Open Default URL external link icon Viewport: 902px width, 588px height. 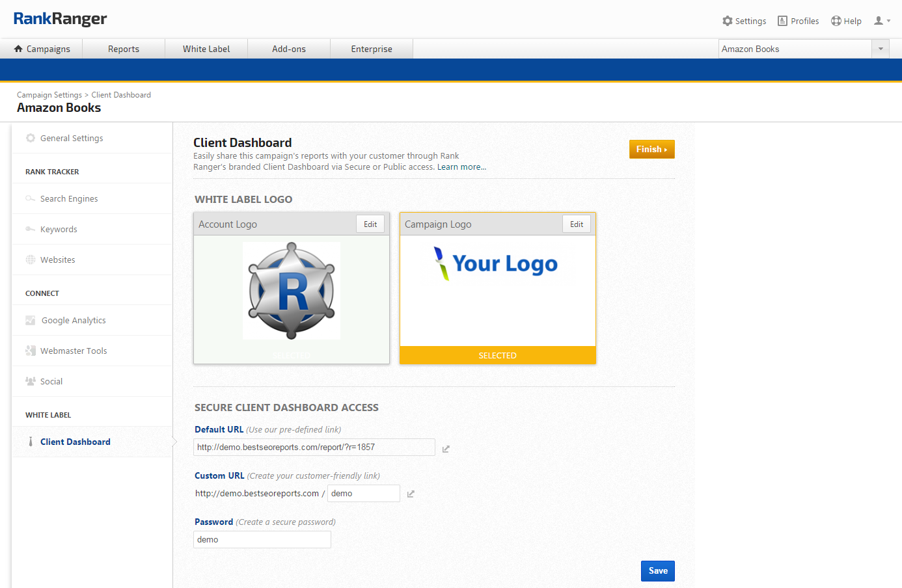tap(446, 449)
